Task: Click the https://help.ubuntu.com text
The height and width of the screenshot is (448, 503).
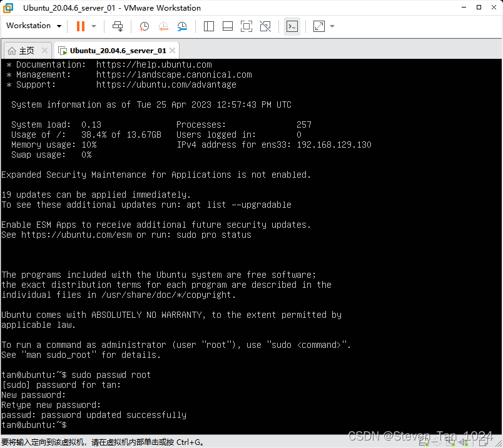Action: (154, 64)
